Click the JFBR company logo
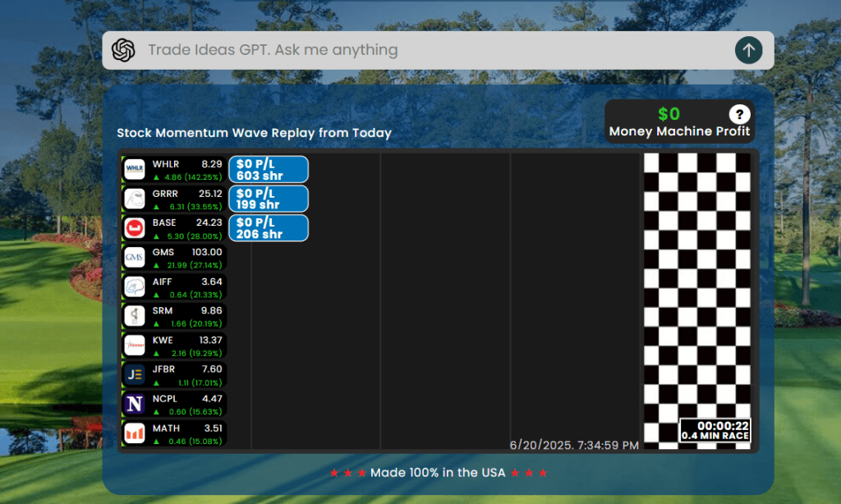The image size is (841, 504). click(135, 375)
